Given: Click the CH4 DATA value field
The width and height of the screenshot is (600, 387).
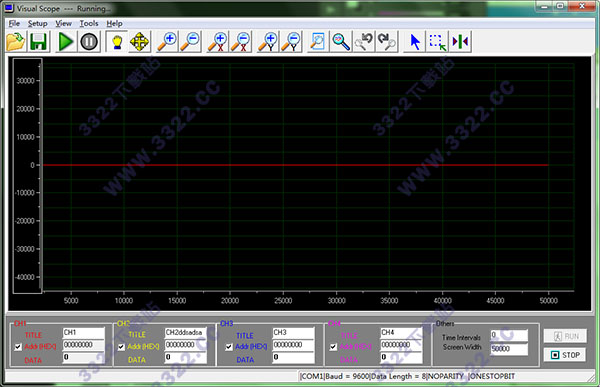Looking at the screenshot, I should [x=401, y=358].
